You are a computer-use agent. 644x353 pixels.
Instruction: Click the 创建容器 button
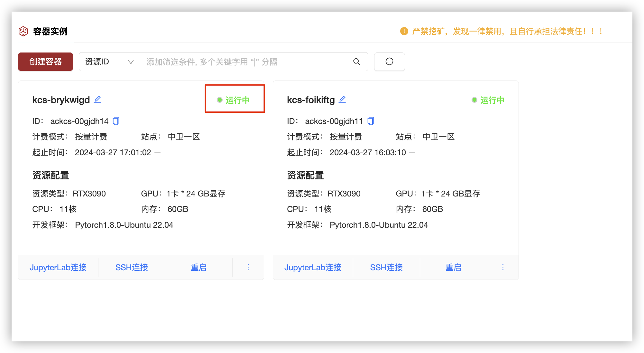click(x=45, y=62)
